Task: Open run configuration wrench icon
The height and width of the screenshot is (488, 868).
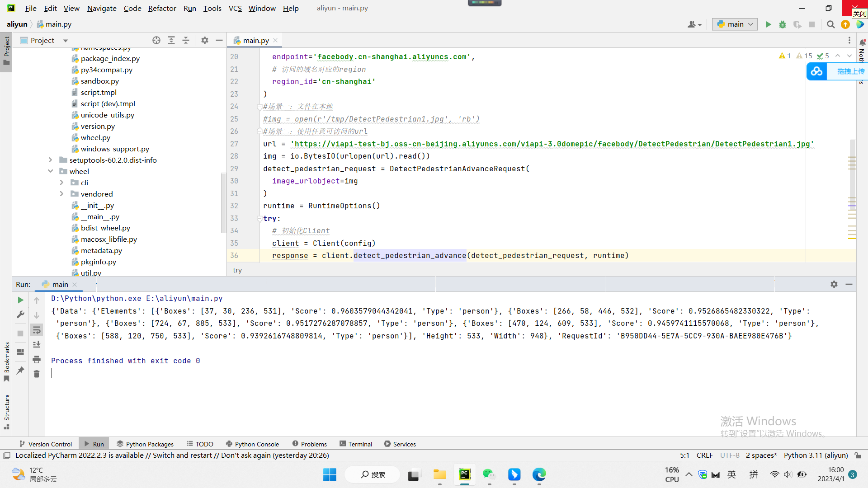Action: [x=20, y=315]
